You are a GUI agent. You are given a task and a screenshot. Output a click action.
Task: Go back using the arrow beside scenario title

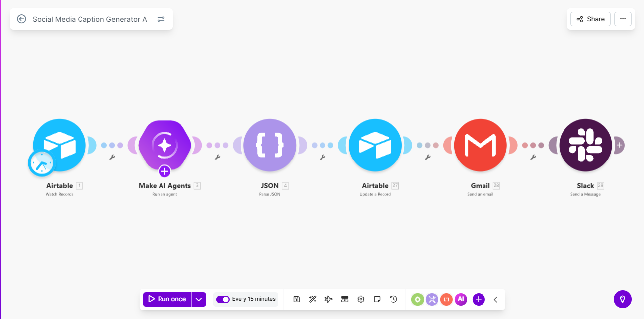(x=21, y=19)
